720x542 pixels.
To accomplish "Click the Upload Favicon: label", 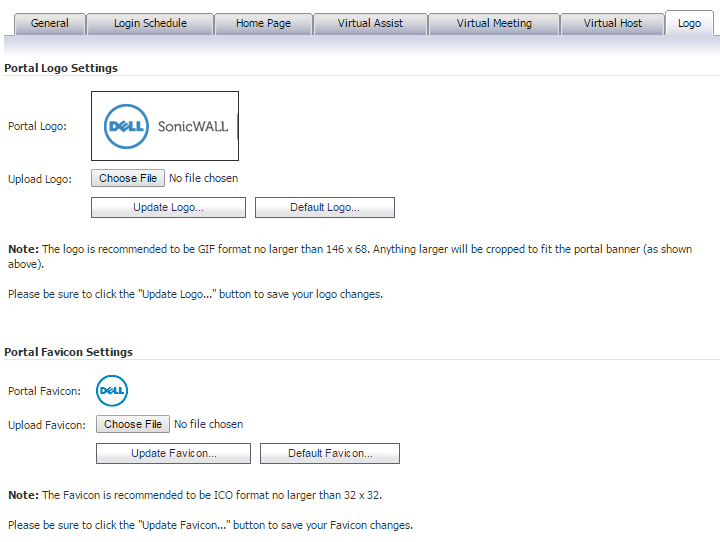I will 47,425.
